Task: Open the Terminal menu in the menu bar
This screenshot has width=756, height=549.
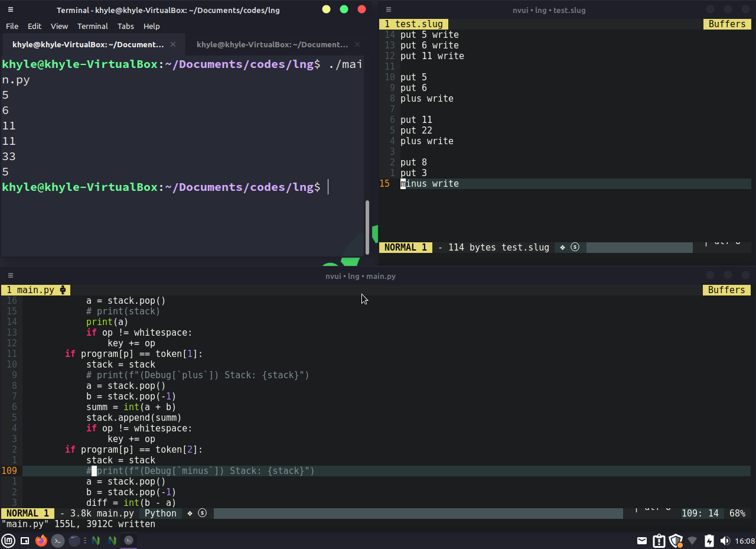Action: pyautogui.click(x=92, y=26)
